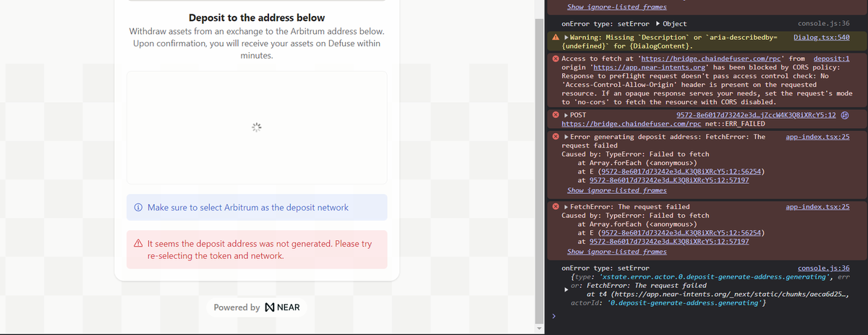Open the :12:57197 link in the FetchError trace

pyautogui.click(x=669, y=242)
